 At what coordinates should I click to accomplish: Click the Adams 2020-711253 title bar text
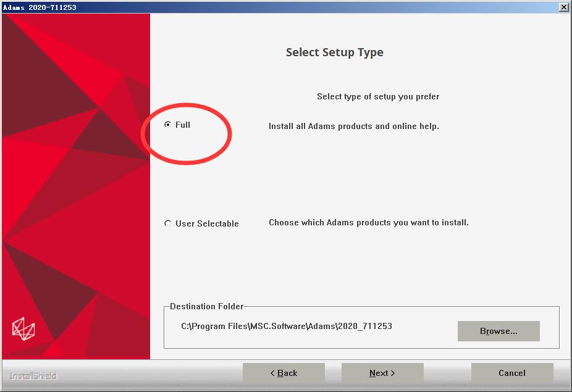point(40,7)
